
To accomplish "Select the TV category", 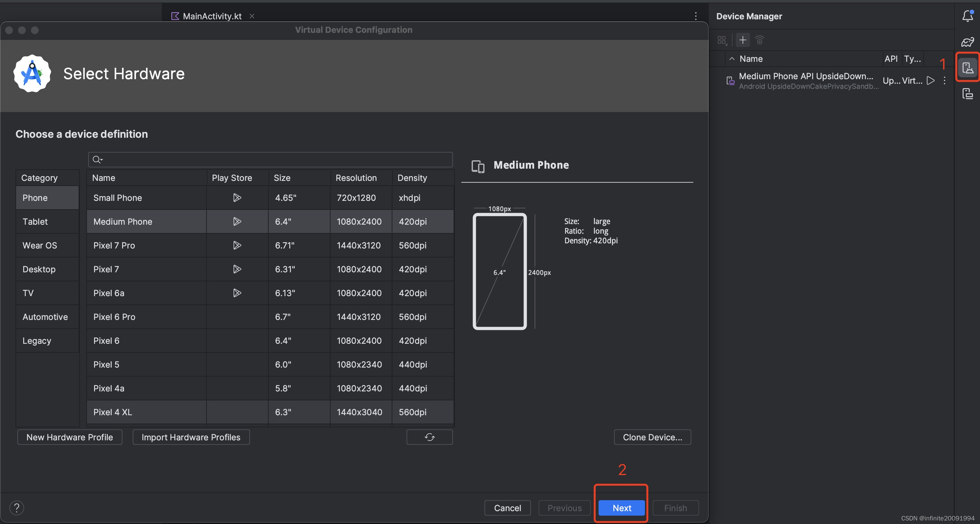I will (x=47, y=293).
